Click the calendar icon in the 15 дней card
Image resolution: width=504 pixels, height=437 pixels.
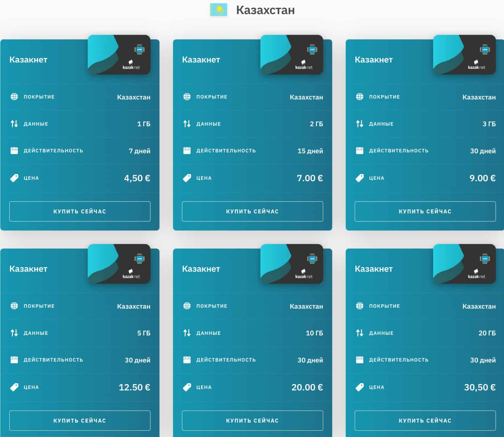(x=187, y=150)
